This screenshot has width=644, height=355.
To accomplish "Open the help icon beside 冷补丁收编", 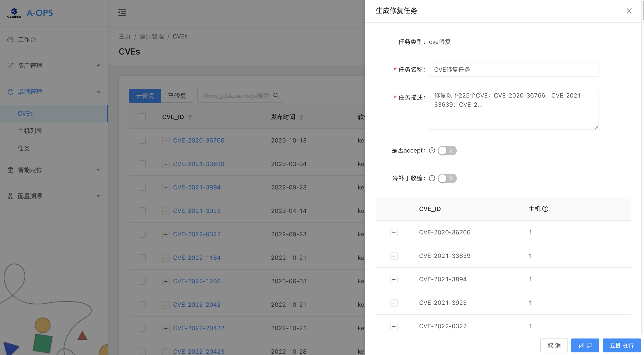I will (432, 178).
